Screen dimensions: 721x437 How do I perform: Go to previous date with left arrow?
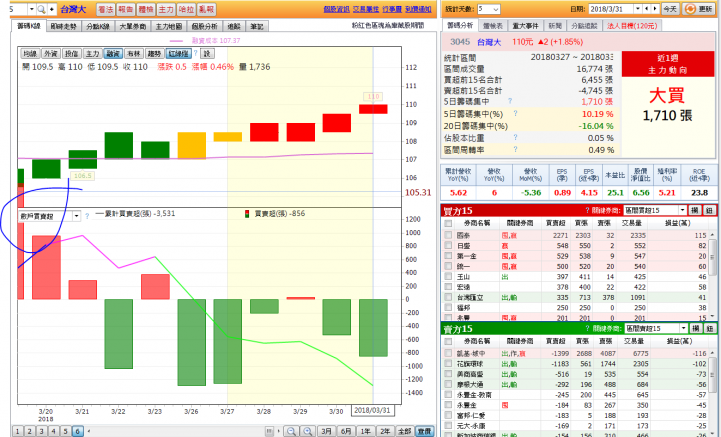[x=647, y=9]
